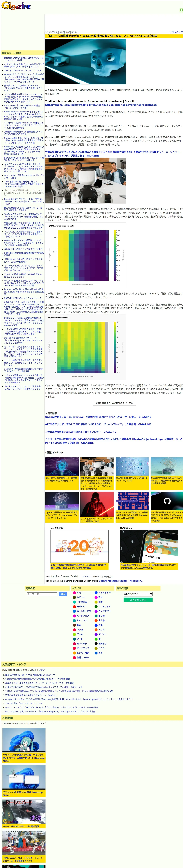Click the green 過去記事を見る button
Screen dimensions: 183x868
pyautogui.click(x=138, y=600)
